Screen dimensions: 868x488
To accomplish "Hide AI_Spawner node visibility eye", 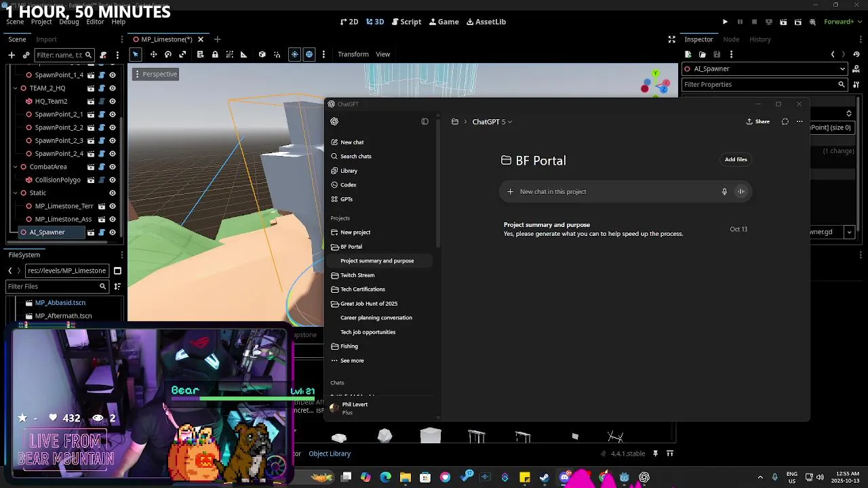I will click(113, 232).
